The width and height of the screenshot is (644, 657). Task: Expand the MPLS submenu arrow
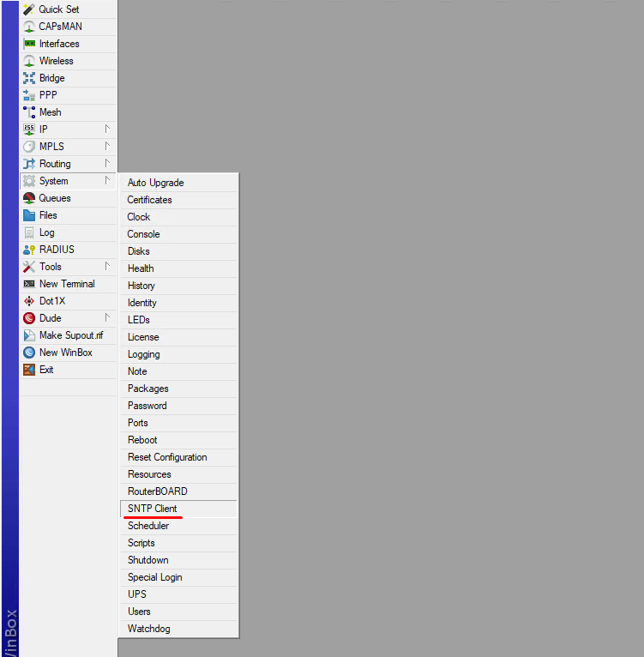pyautogui.click(x=107, y=146)
